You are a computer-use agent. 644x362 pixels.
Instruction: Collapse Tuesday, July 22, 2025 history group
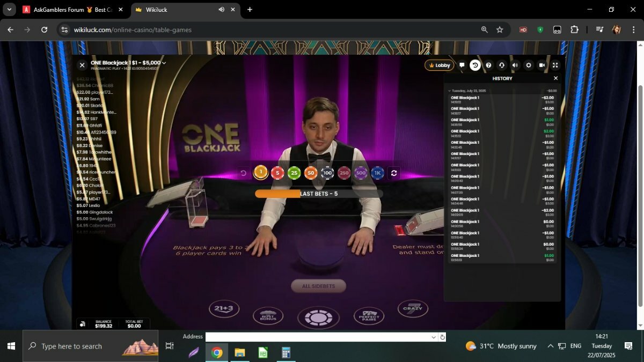pos(450,91)
